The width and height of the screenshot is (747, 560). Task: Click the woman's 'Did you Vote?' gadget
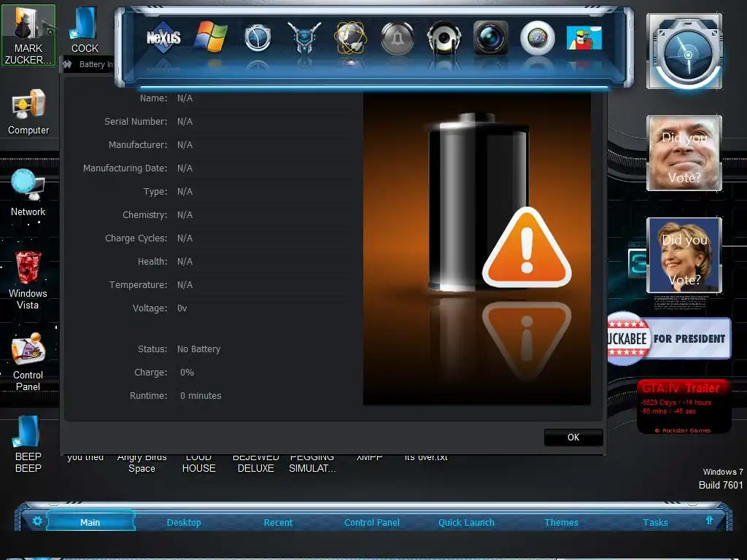coord(684,255)
